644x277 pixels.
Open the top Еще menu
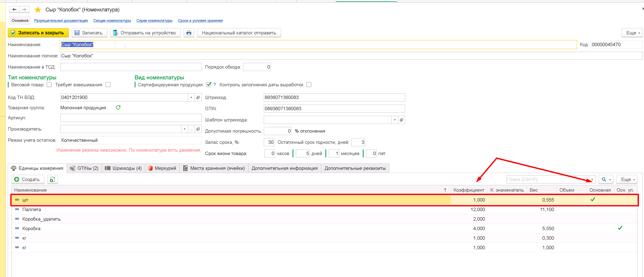pyautogui.click(x=632, y=33)
